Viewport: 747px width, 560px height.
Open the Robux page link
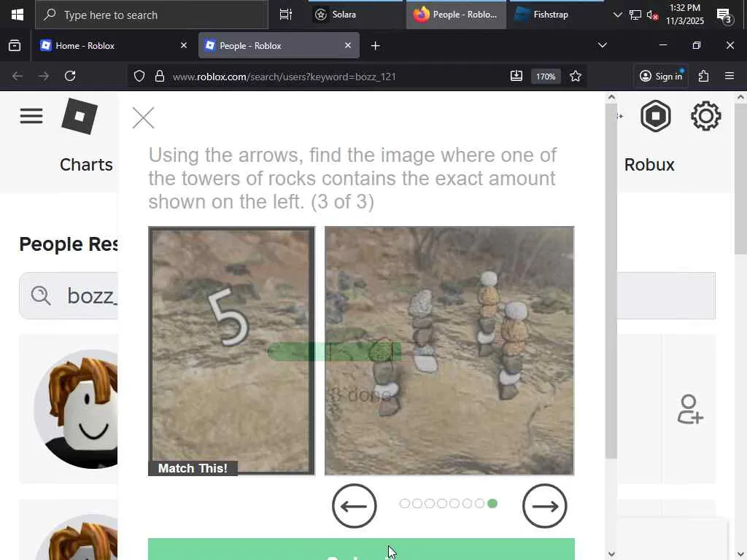pos(649,165)
